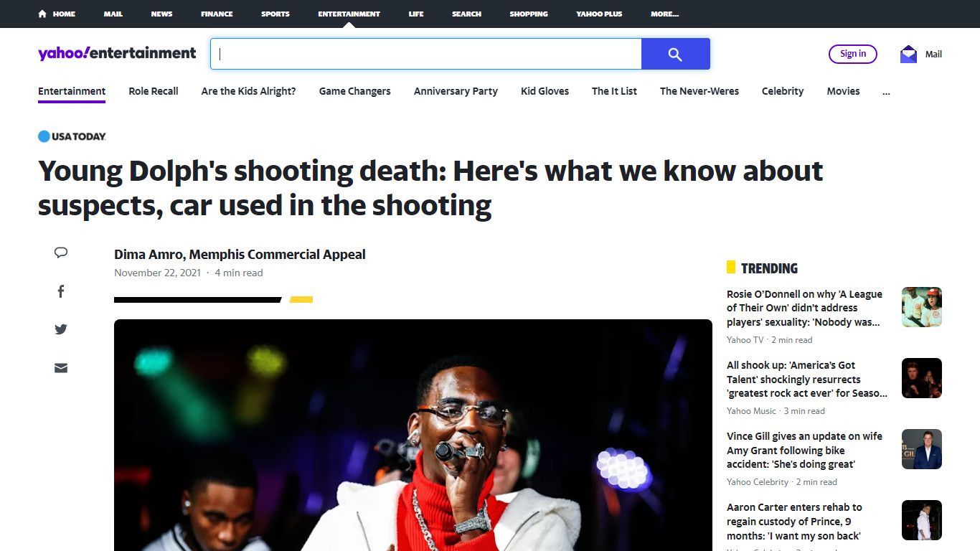Click the USA TODAY logo
This screenshot has width=980, height=551.
72,136
